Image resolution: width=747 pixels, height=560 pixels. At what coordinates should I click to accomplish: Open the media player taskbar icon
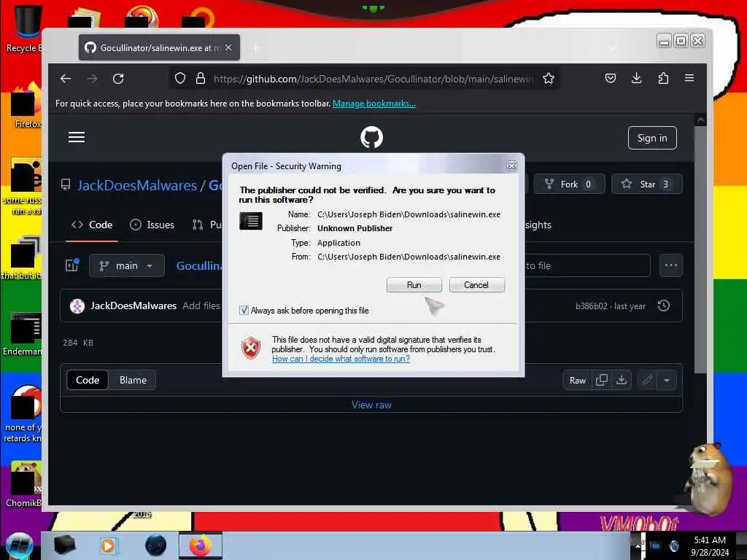108,545
